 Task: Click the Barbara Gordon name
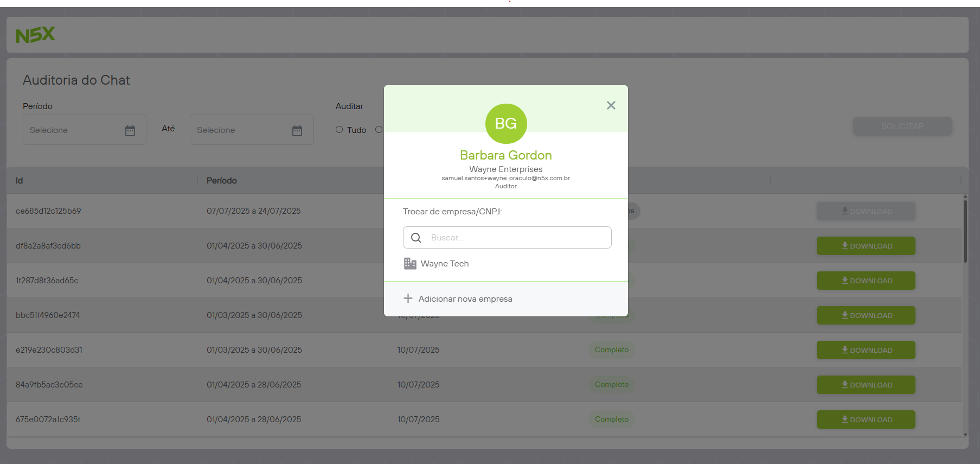coord(506,155)
